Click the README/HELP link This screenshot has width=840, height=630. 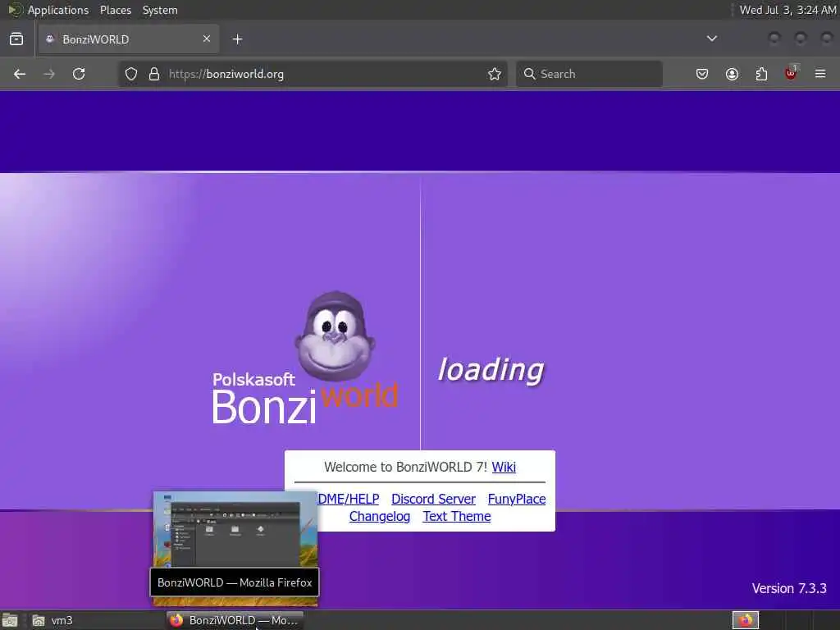coord(348,499)
